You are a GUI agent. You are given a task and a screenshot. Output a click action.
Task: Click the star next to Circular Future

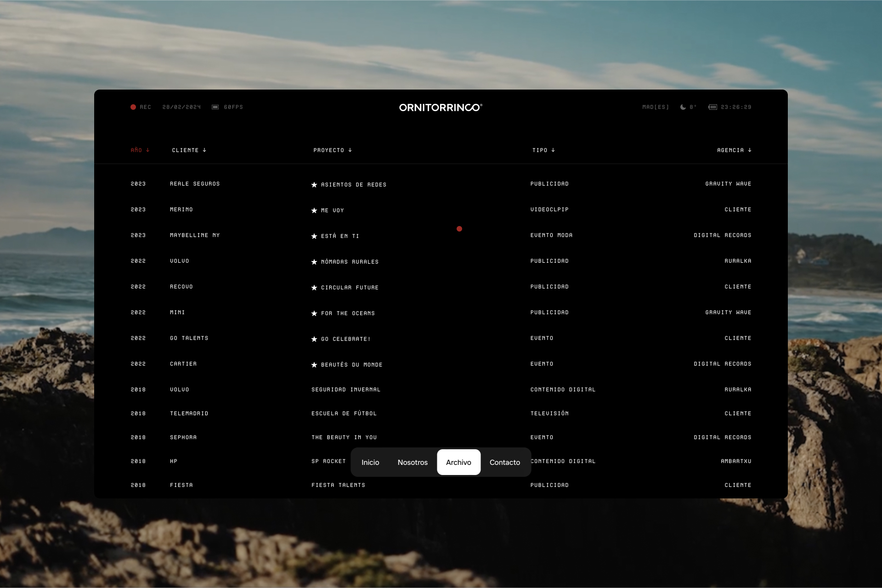coord(314,288)
